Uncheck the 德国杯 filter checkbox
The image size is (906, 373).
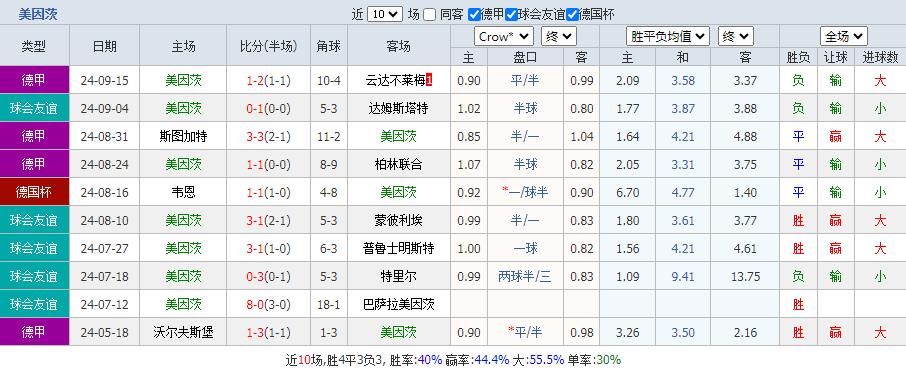(573, 14)
